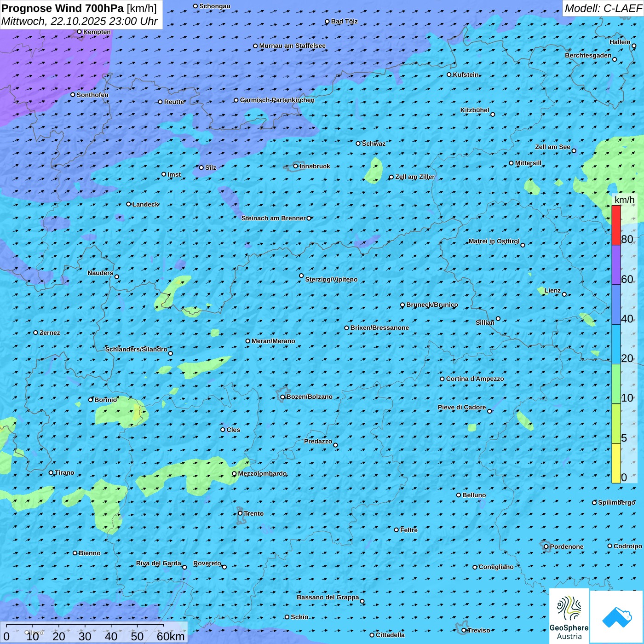Click the title 'Prognose Wind 700hPa [km/h]'
Screen dimensions: 644x644
click(x=79, y=8)
